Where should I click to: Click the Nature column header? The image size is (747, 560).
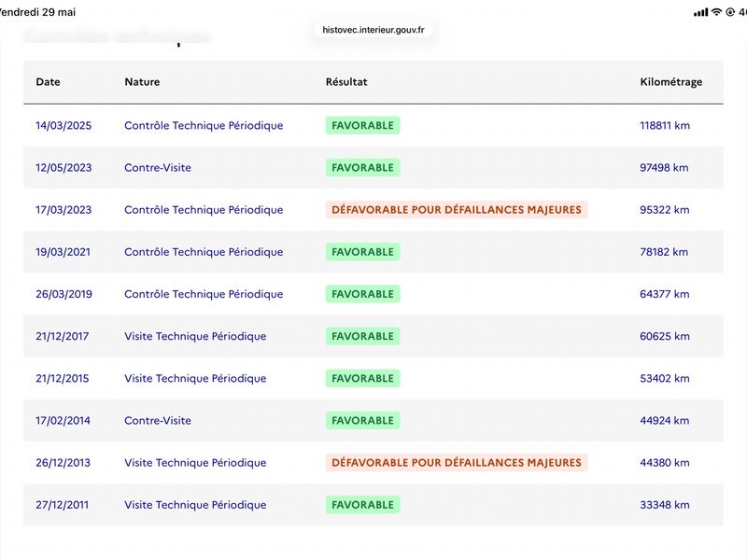pyautogui.click(x=142, y=82)
